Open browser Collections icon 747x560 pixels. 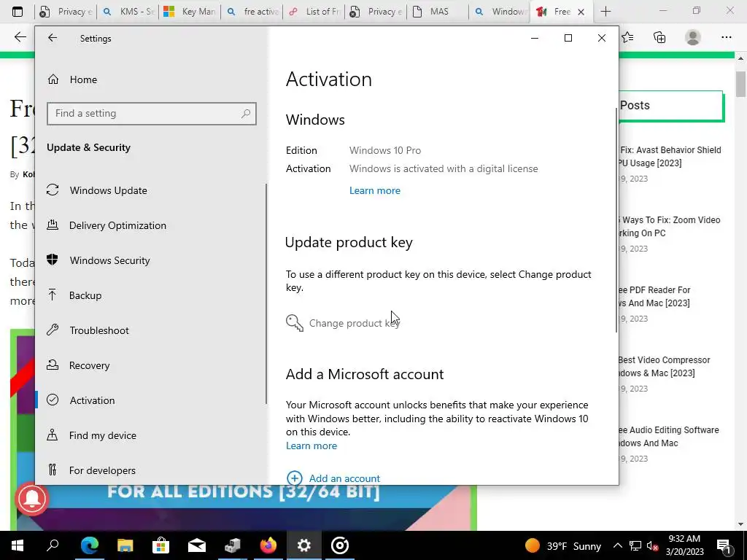point(659,37)
